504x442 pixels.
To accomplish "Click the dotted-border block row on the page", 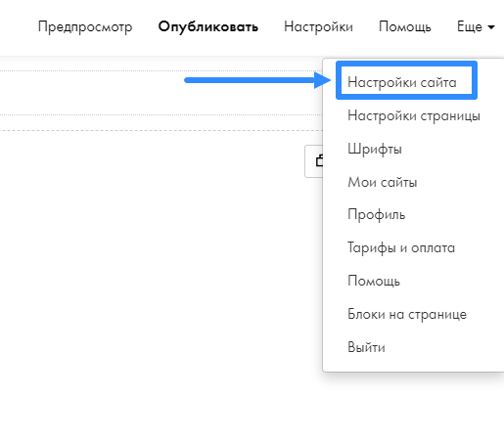I will 161,93.
